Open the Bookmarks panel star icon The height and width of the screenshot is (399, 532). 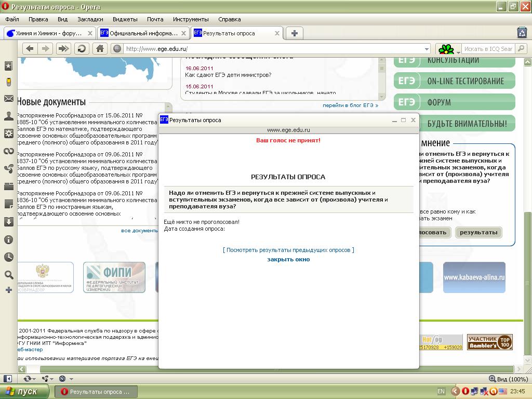[8, 66]
